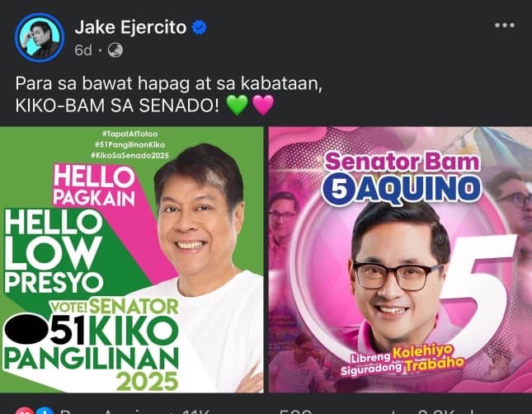The height and width of the screenshot is (414, 532).
Task: Click the 6d post timestamp
Action: (83, 50)
